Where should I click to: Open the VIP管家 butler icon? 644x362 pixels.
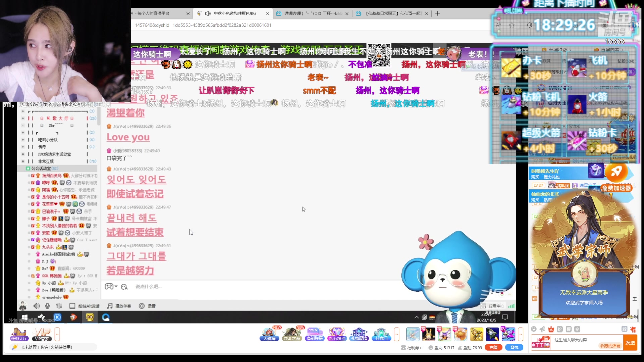[x=42, y=334]
